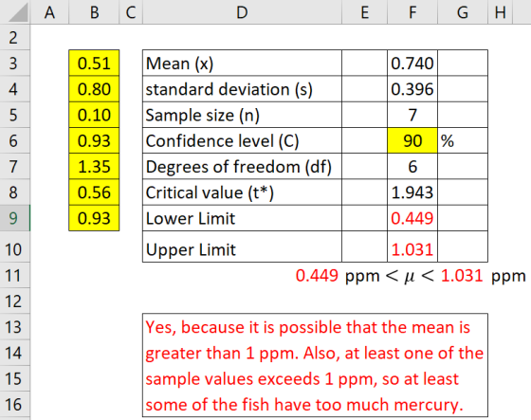Image resolution: width=531 pixels, height=420 pixels.
Task: Select row 5 header
Action: [x=15, y=115]
